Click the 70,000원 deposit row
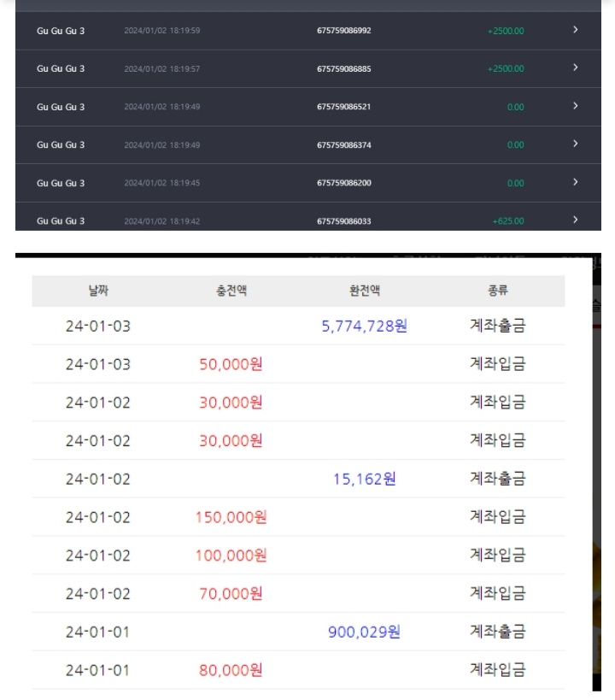 [x=299, y=594]
